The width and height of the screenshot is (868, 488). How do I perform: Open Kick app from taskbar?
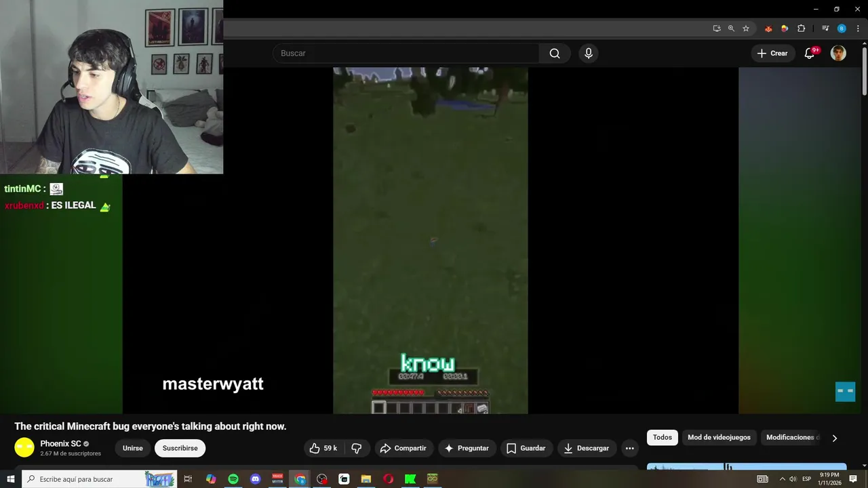410,479
